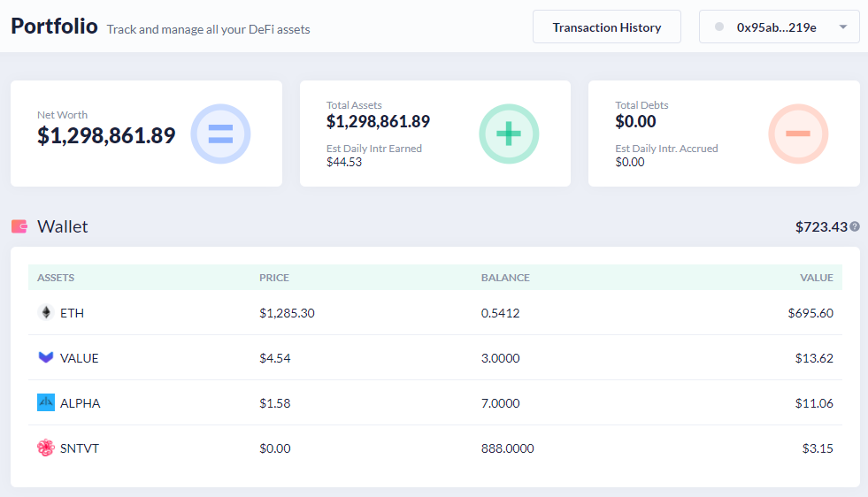Click the ETH token icon
Image resolution: width=868 pixels, height=497 pixels.
pos(46,313)
